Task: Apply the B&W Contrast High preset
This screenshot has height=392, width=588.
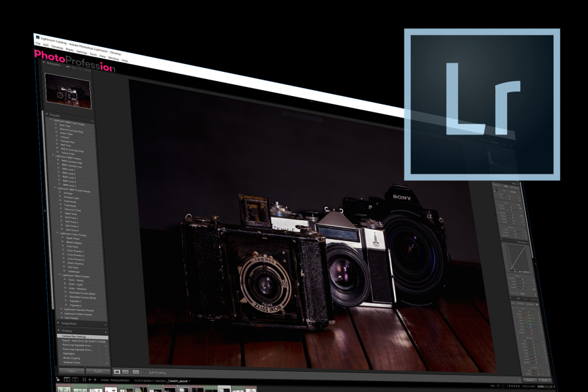Action: point(72,161)
